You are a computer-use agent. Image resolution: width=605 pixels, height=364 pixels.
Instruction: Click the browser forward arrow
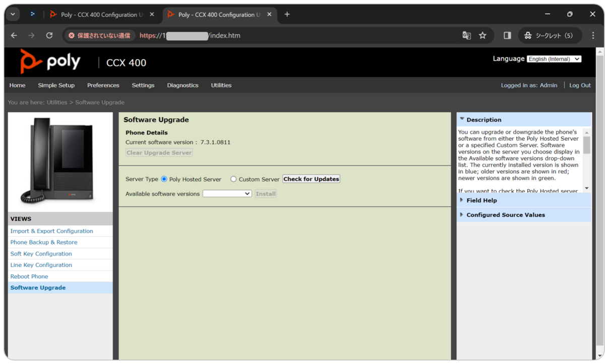pos(31,35)
